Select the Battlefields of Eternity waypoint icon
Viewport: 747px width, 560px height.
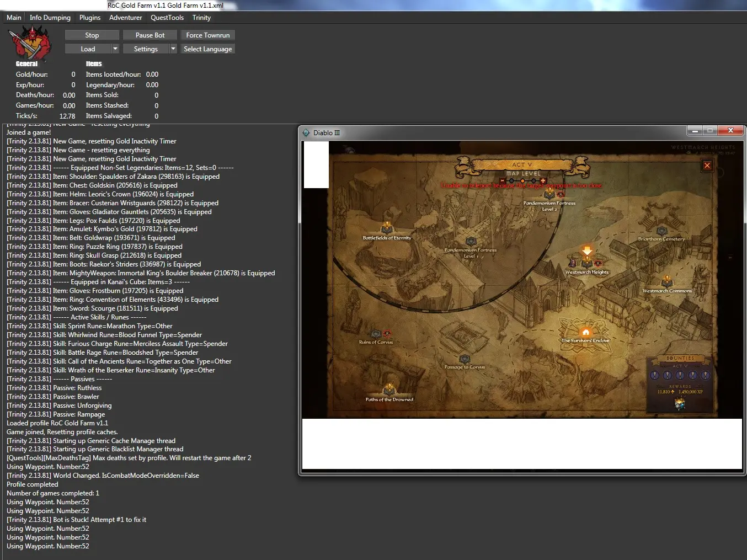[x=387, y=227]
